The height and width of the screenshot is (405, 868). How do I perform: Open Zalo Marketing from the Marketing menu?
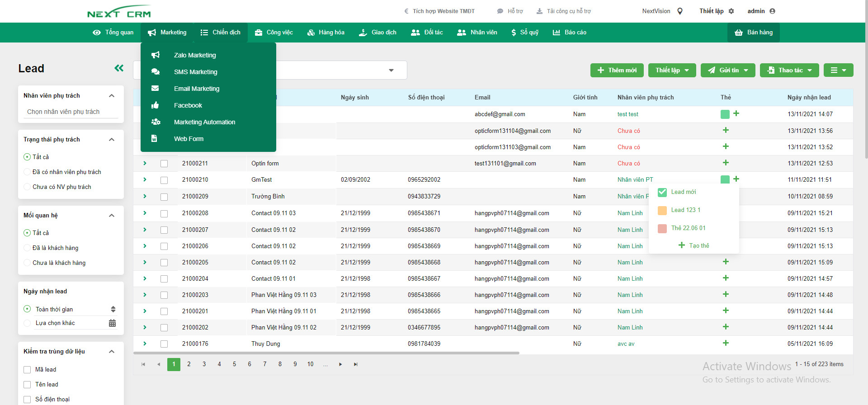(x=195, y=55)
